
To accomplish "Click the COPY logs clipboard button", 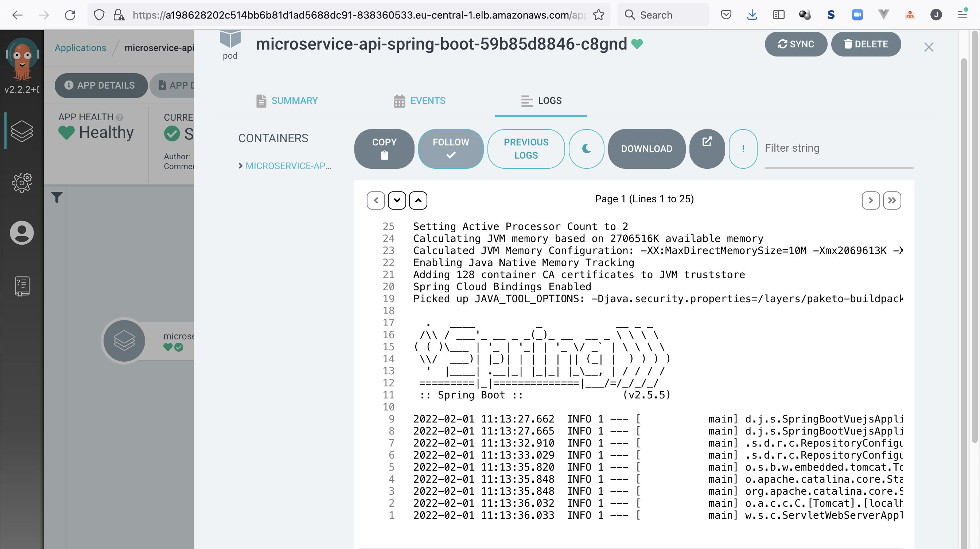I will [x=384, y=148].
